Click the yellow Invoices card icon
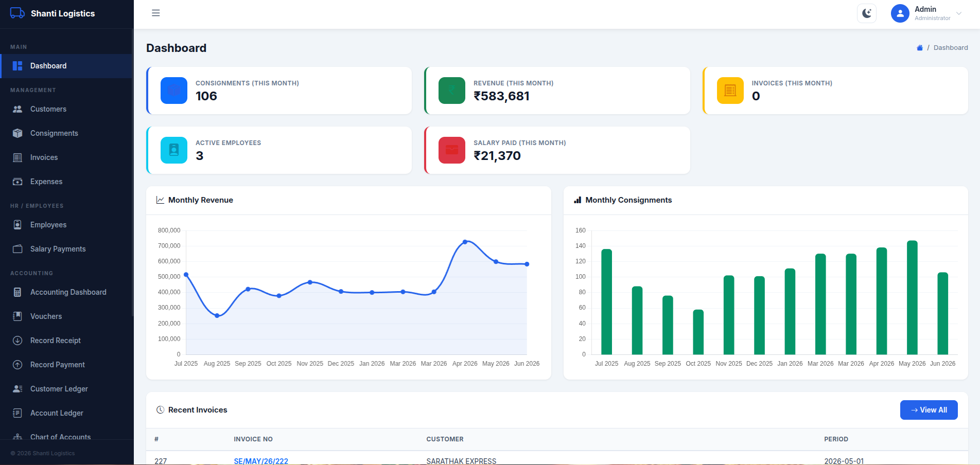This screenshot has height=465, width=980. pyautogui.click(x=730, y=91)
